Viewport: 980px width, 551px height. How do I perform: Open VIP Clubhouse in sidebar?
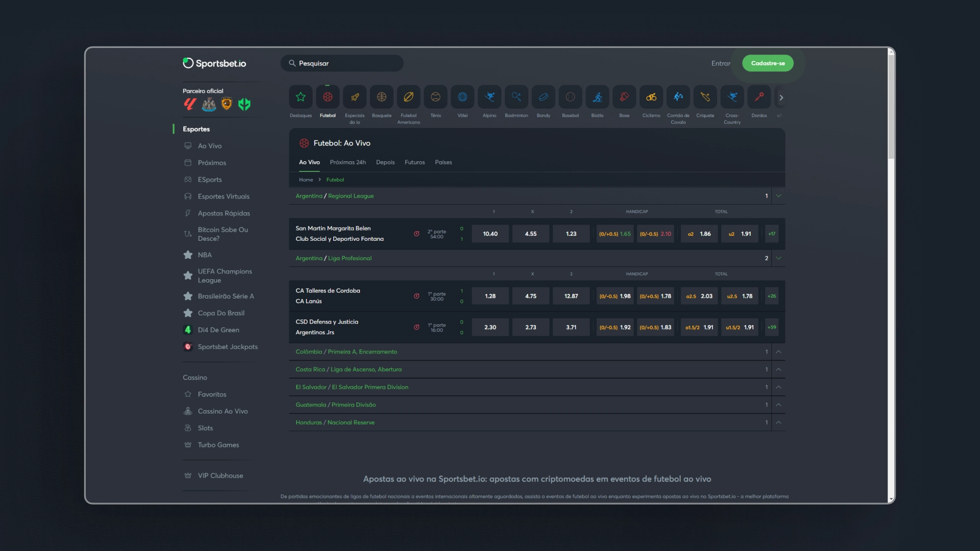220,475
